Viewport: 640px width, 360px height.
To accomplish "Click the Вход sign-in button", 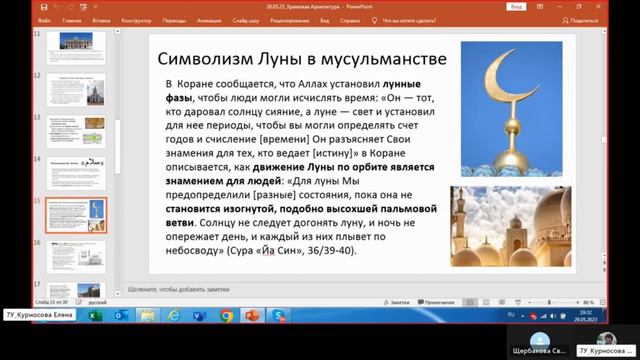I will pyautogui.click(x=516, y=7).
